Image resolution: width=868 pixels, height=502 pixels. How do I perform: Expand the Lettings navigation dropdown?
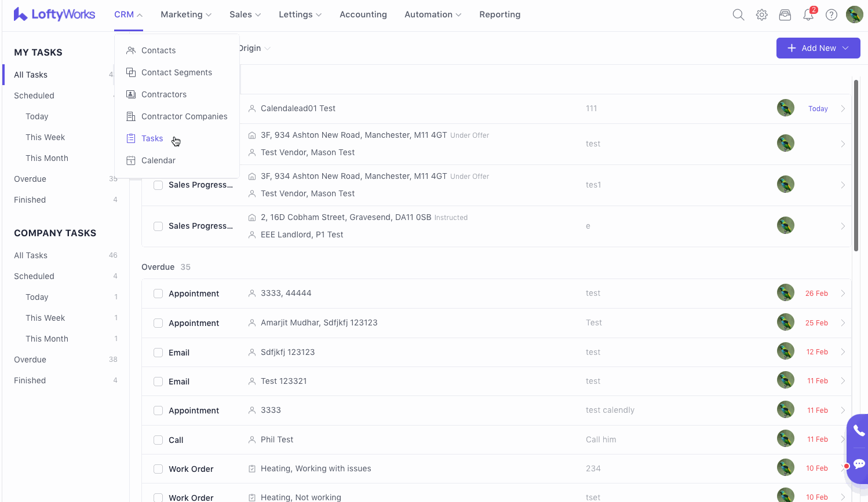(300, 14)
